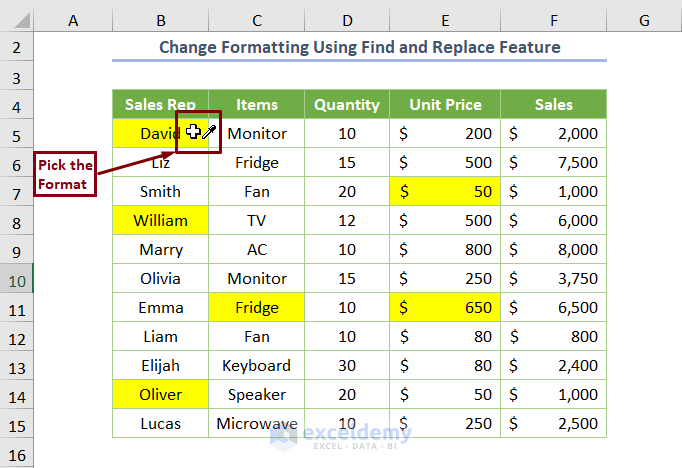Viewport: 682px width, 468px height.
Task: Select the yellow William cell
Action: coord(160,221)
